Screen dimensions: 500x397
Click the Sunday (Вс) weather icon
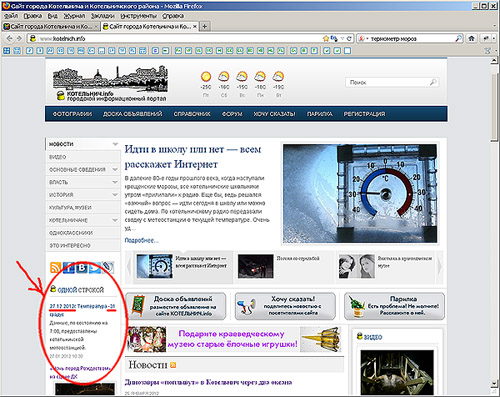tap(242, 77)
